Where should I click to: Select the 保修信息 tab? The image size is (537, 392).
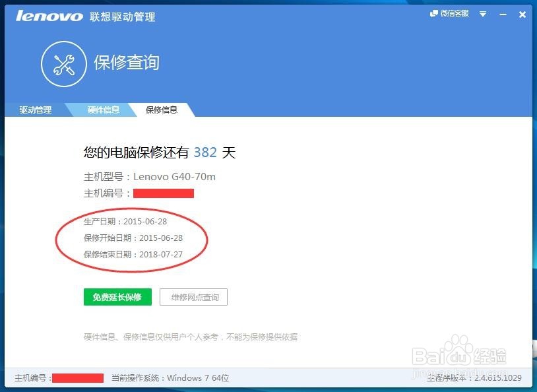tap(162, 110)
